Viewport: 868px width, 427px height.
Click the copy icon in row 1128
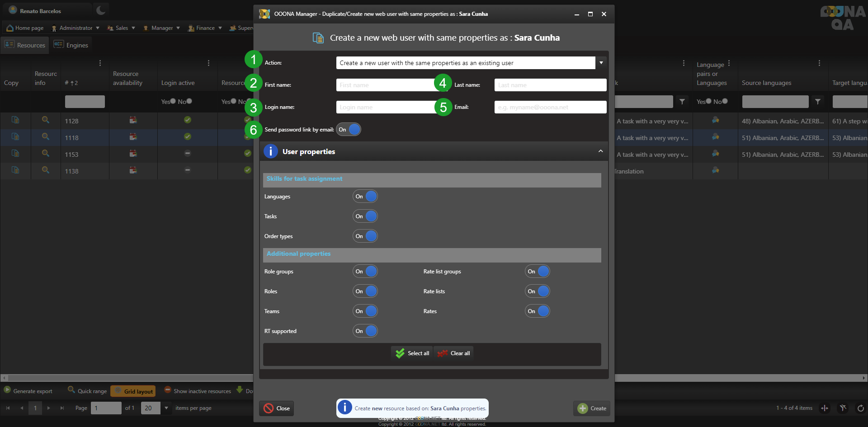(15, 120)
